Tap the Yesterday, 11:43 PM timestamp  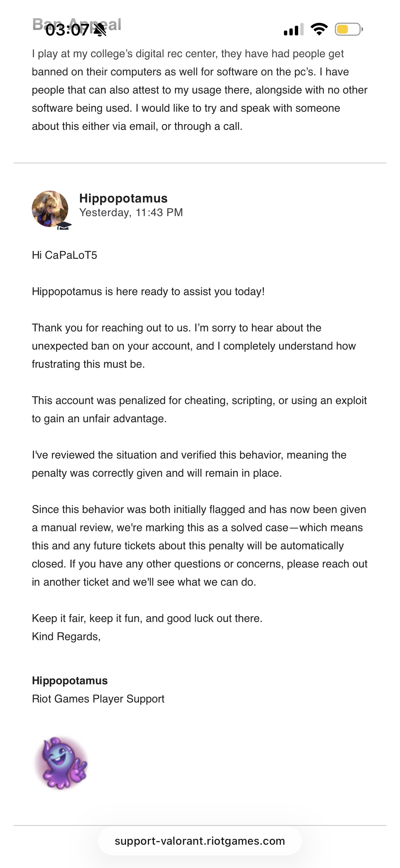coord(131,212)
